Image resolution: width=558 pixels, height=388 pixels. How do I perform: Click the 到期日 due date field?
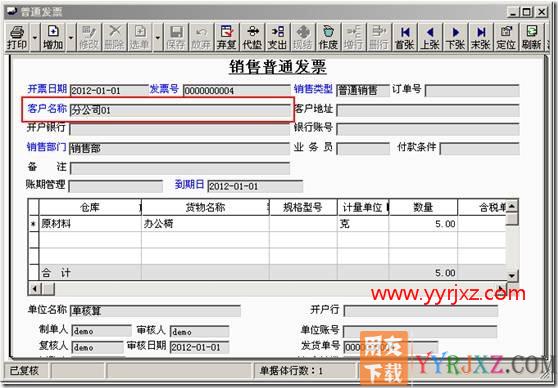pyautogui.click(x=255, y=186)
